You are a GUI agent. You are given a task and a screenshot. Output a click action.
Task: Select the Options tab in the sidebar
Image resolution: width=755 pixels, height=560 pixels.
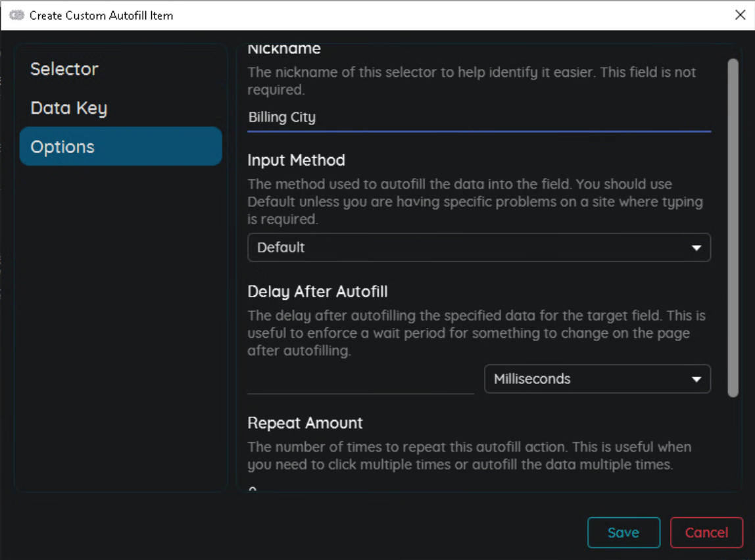(120, 147)
